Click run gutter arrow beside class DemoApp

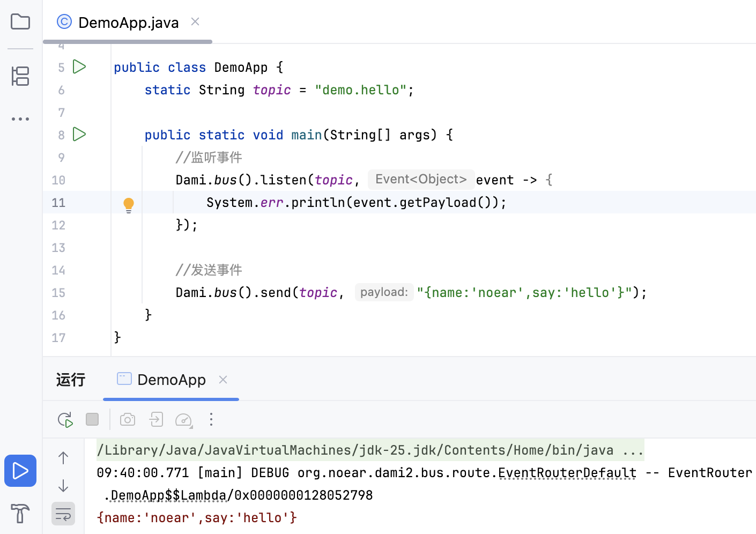coord(79,67)
